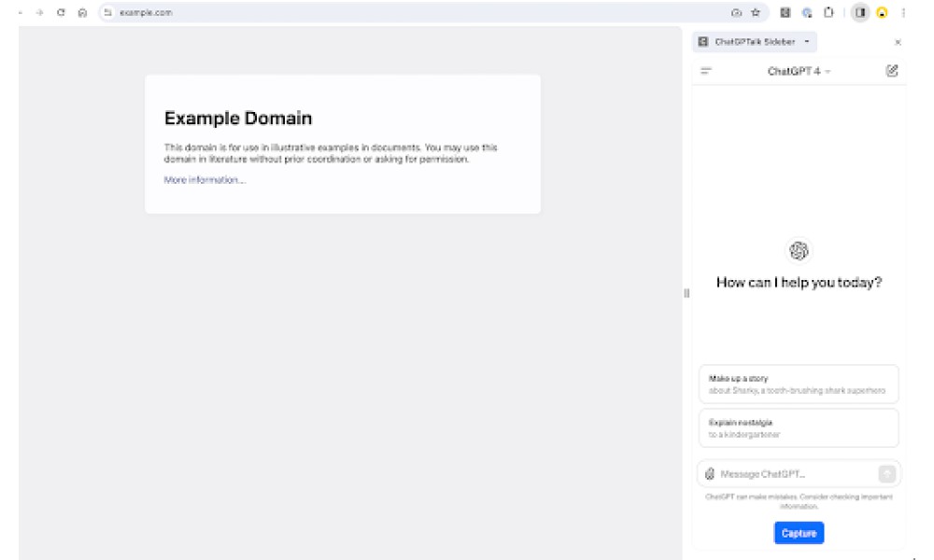This screenshot has height=560, width=934.
Task: Toggle the browser side panel button
Action: click(x=860, y=12)
